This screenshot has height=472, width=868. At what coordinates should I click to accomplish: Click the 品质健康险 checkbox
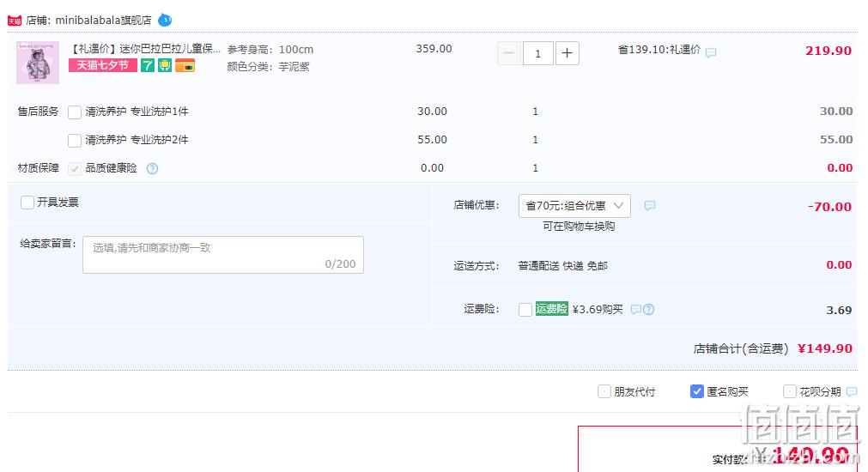pyautogui.click(x=75, y=169)
